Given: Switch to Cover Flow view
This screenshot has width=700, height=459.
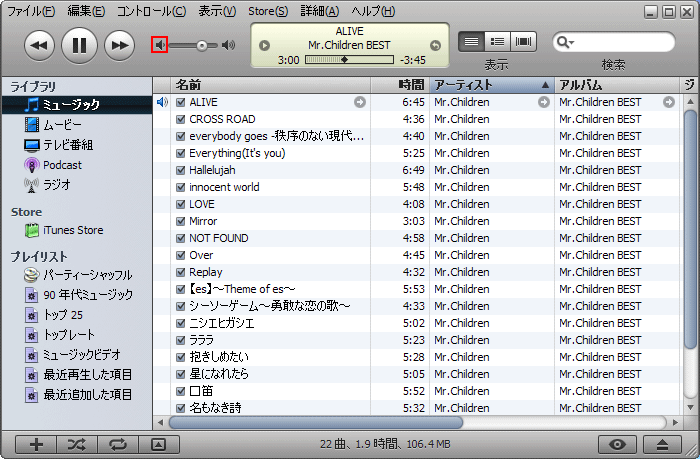Looking at the screenshot, I should 523,42.
